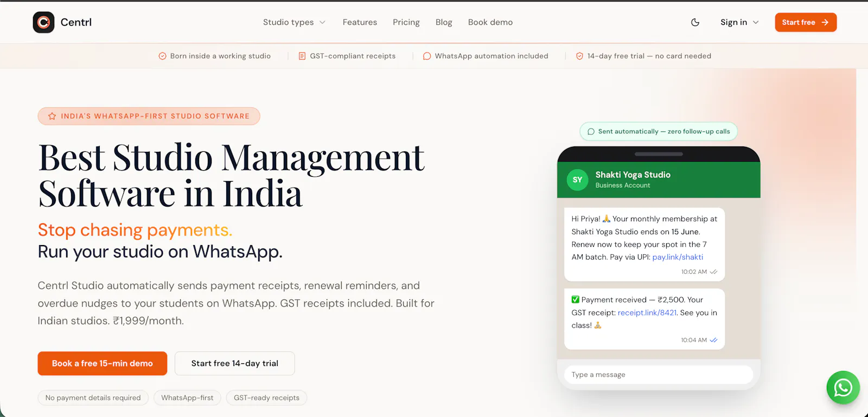This screenshot has height=417, width=868.
Task: Click the Born inside a working studio text
Action: (x=220, y=56)
